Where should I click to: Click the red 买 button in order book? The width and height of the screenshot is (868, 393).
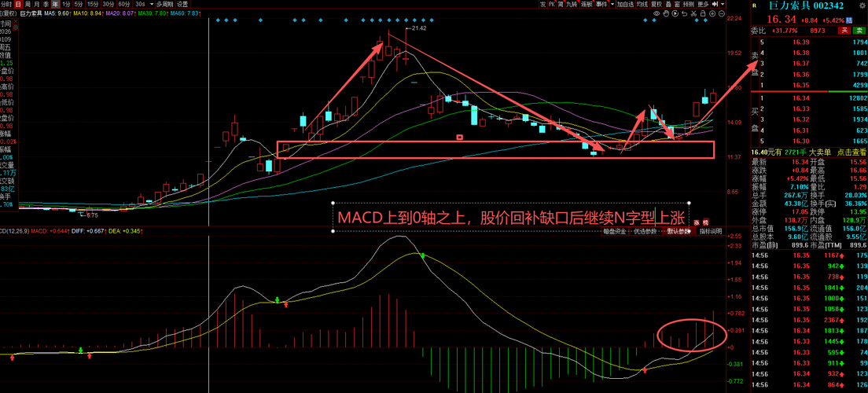click(x=844, y=31)
